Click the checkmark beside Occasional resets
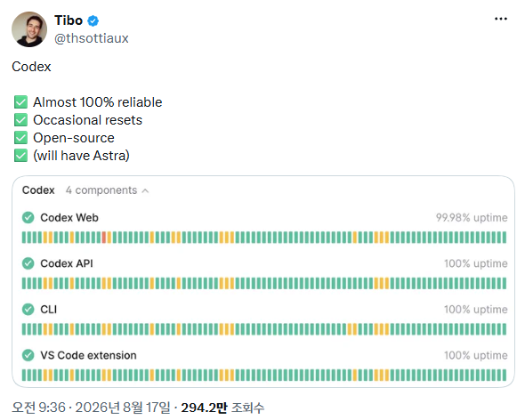 point(20,120)
